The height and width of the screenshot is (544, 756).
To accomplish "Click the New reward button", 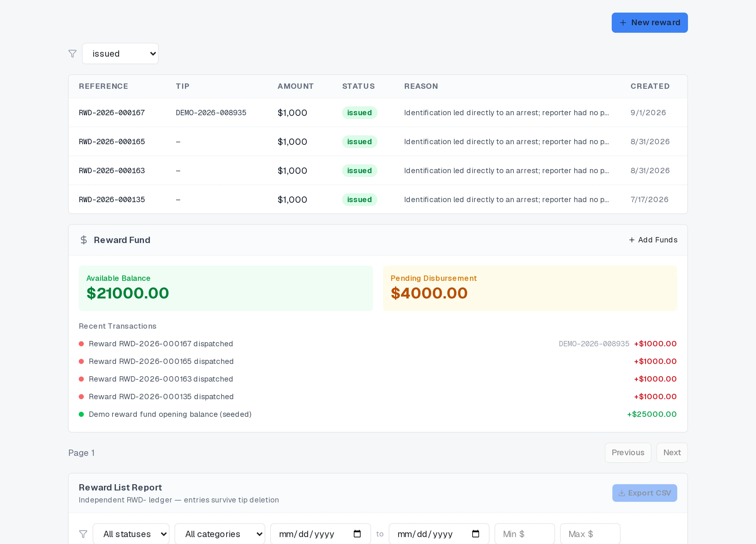I will tap(649, 23).
